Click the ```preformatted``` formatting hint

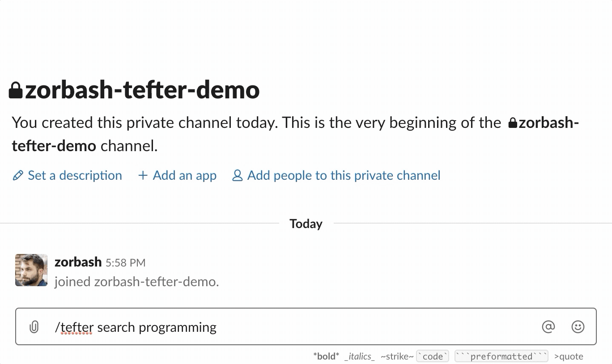pyautogui.click(x=501, y=356)
